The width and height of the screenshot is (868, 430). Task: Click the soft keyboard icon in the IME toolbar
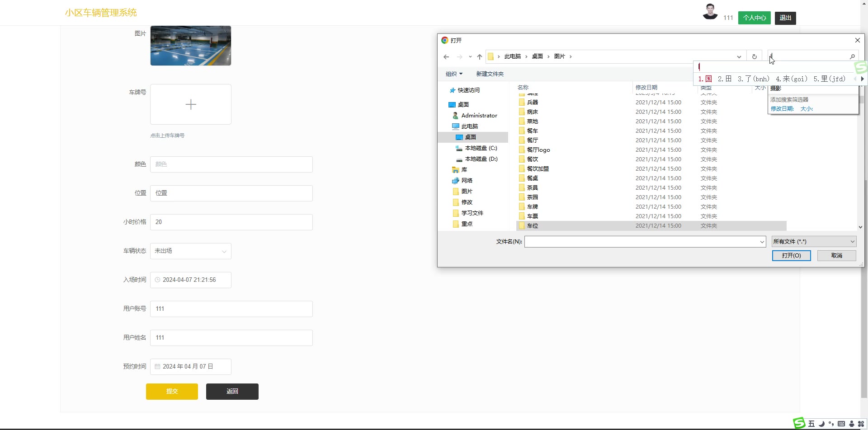point(841,424)
